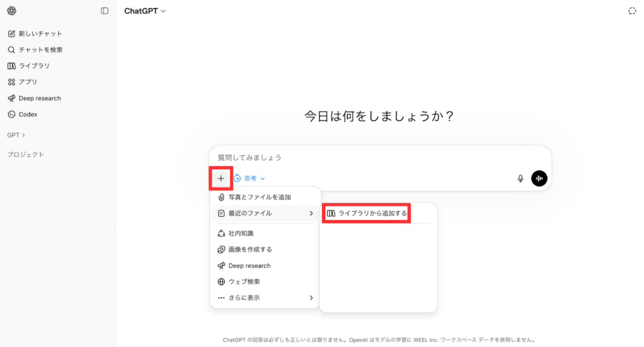644x347 pixels.
Task: Select Deep research in the popup menu
Action: [265, 266]
